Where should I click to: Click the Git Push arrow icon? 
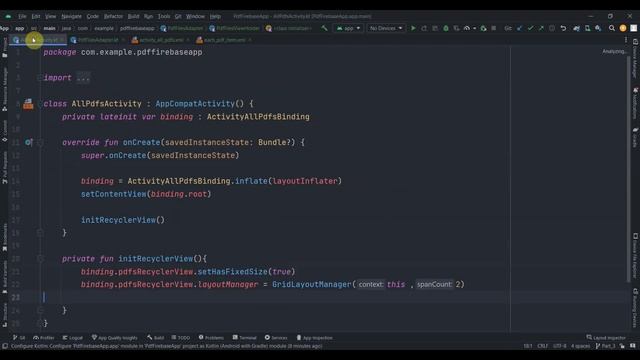click(541, 28)
